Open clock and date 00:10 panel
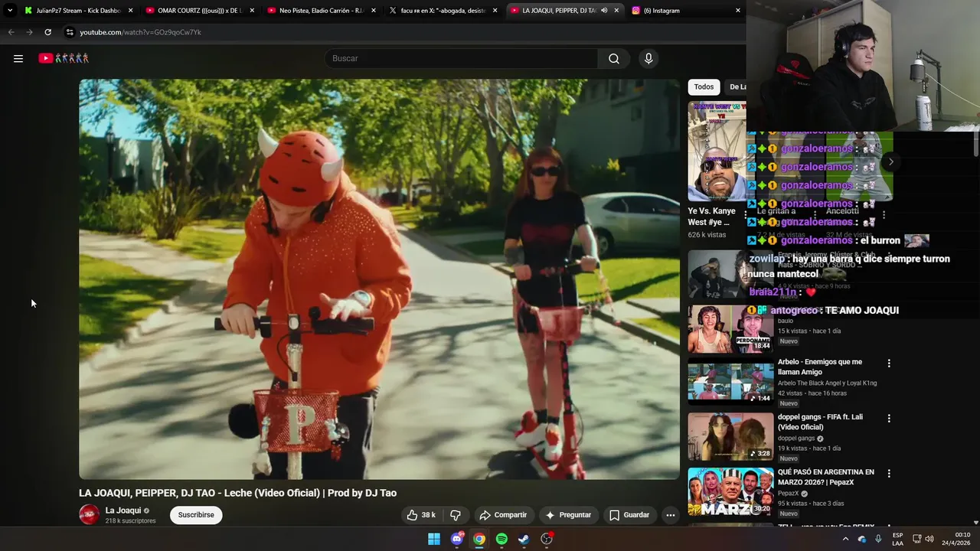The image size is (980, 551). click(x=956, y=539)
